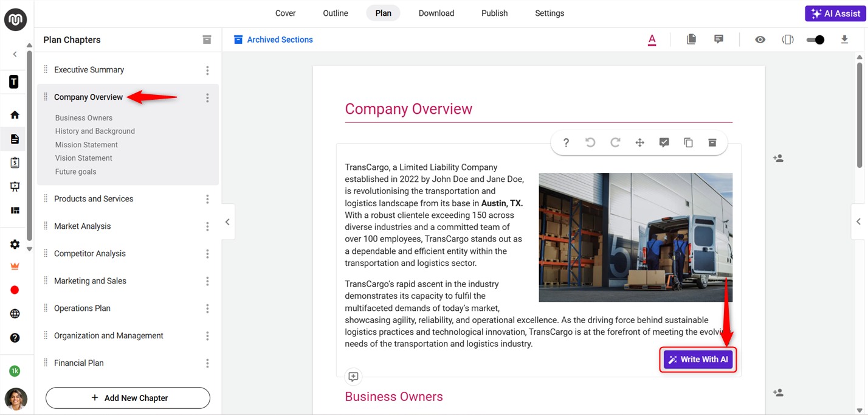Screen dimensions: 868x415
Task: Open the Download tab
Action: click(x=436, y=13)
